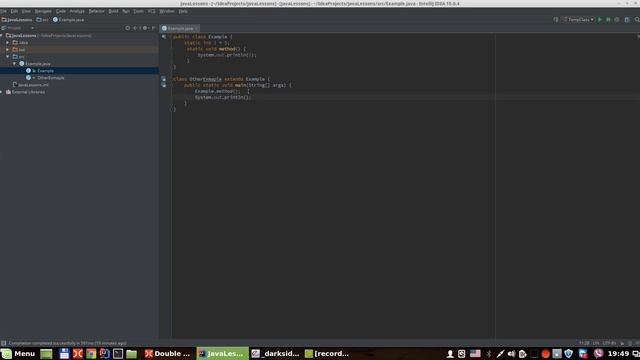Select Example class in project tree
This screenshot has width=640, height=360.
pos(45,71)
